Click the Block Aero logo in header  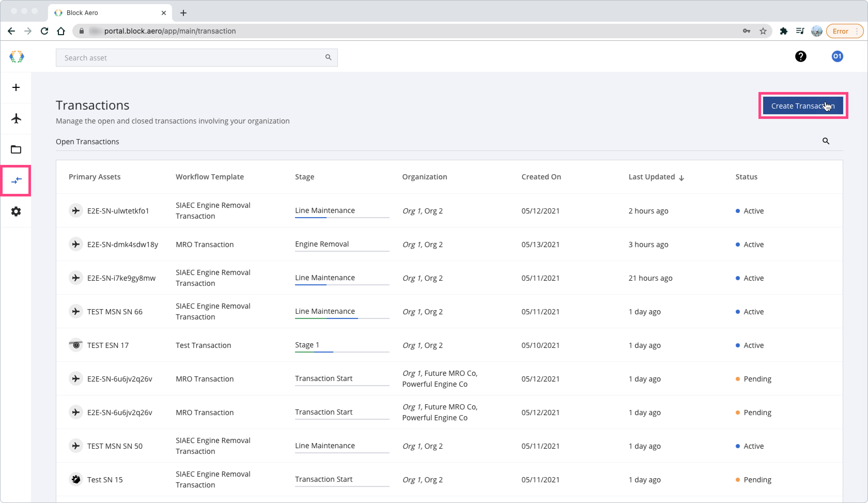pos(17,57)
